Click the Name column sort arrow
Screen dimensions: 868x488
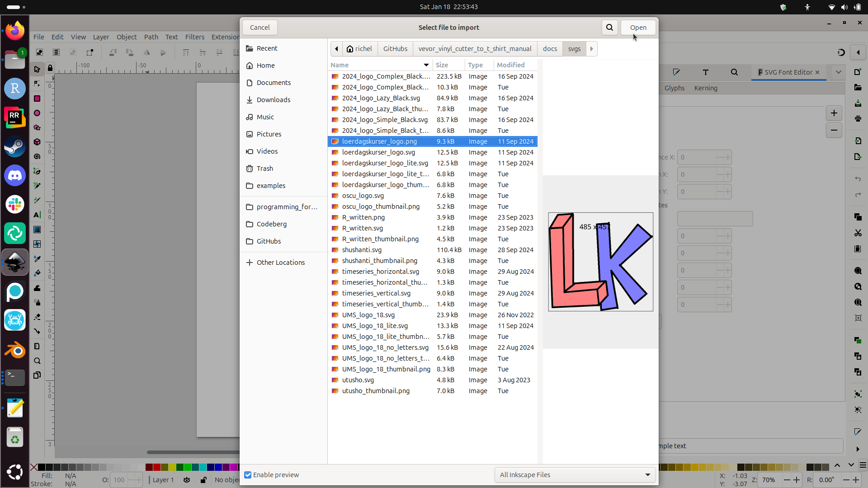pos(426,65)
